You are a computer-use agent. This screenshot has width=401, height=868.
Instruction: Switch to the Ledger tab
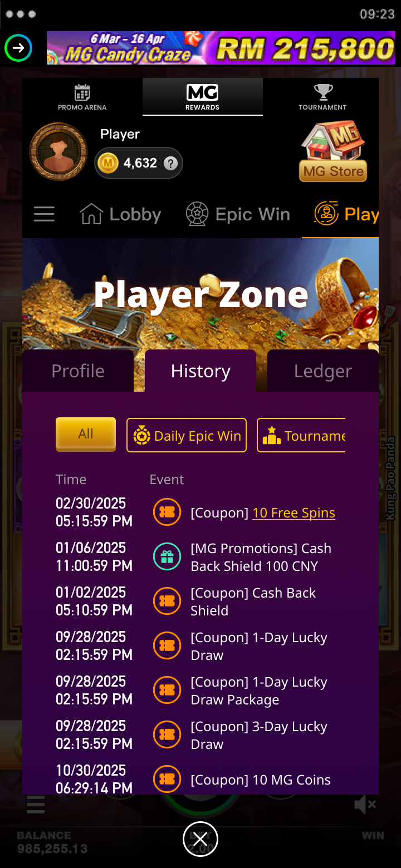pyautogui.click(x=323, y=371)
